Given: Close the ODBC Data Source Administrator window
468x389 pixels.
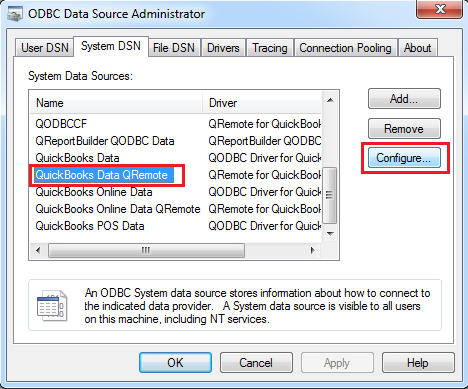Looking at the screenshot, I should point(439,9).
